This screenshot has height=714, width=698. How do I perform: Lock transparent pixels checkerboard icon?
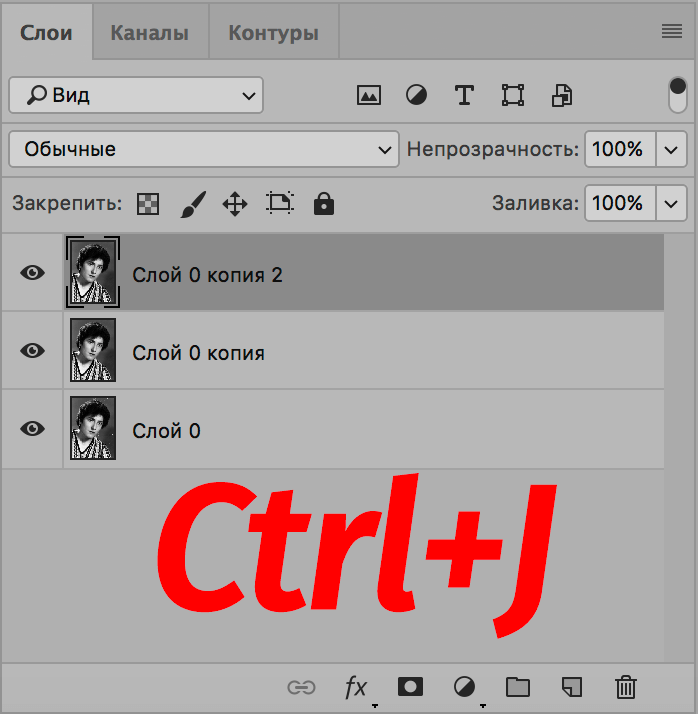coord(148,204)
